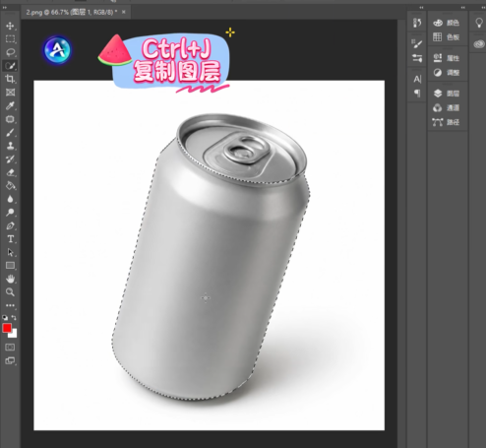The height and width of the screenshot is (448, 486).
Task: Expand the collapsed toolbar with double arrows
Action: pyautogui.click(x=5, y=8)
